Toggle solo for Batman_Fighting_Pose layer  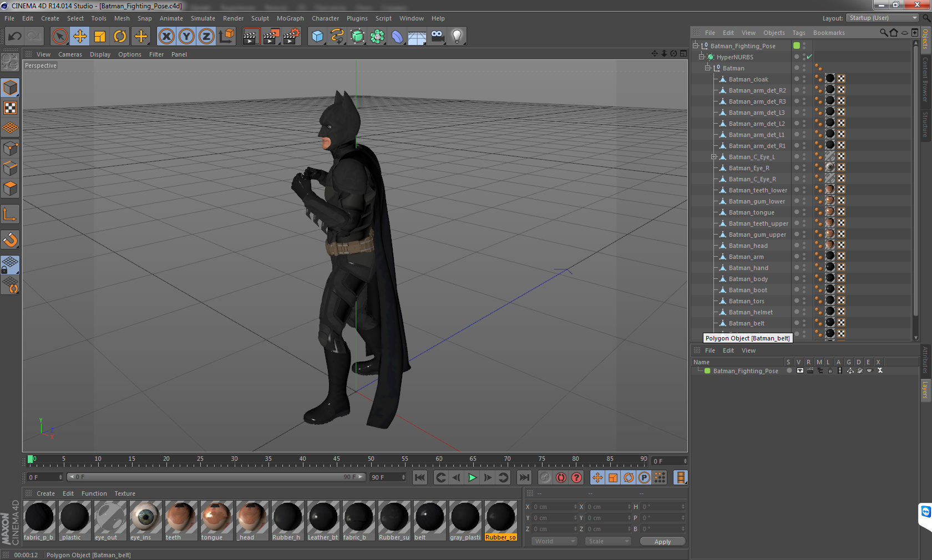point(789,371)
